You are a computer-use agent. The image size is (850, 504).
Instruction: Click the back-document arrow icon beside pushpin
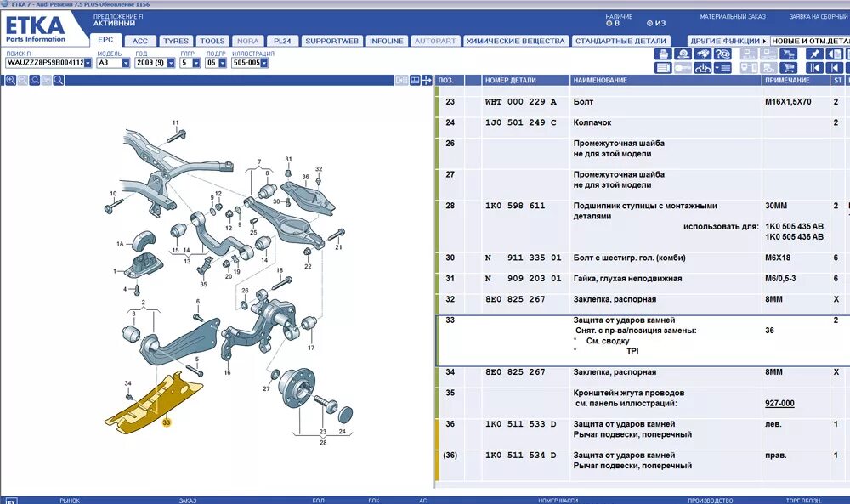coord(835,54)
